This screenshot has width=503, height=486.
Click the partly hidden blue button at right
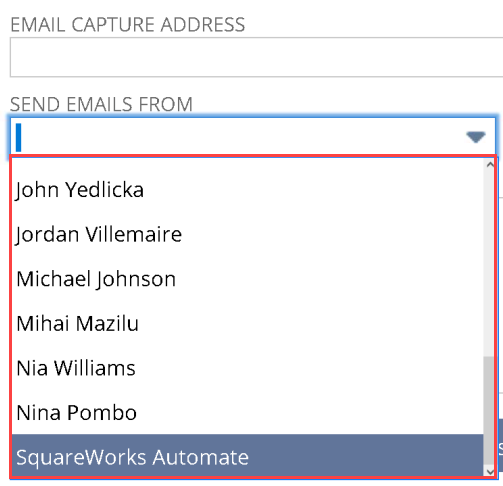pos(500,445)
